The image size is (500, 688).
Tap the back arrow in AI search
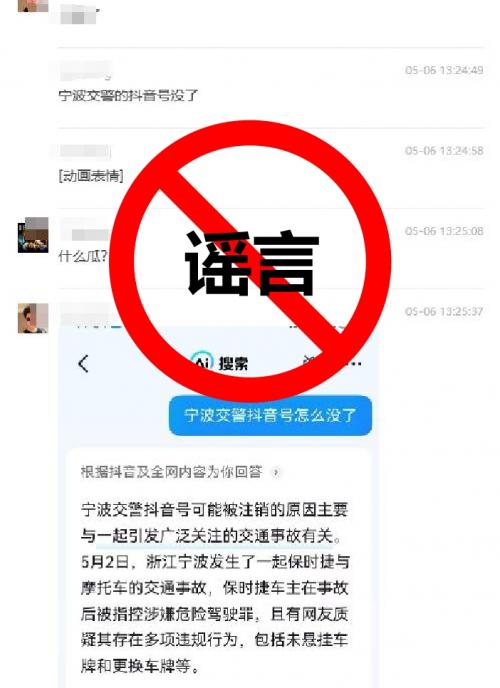click(83, 363)
